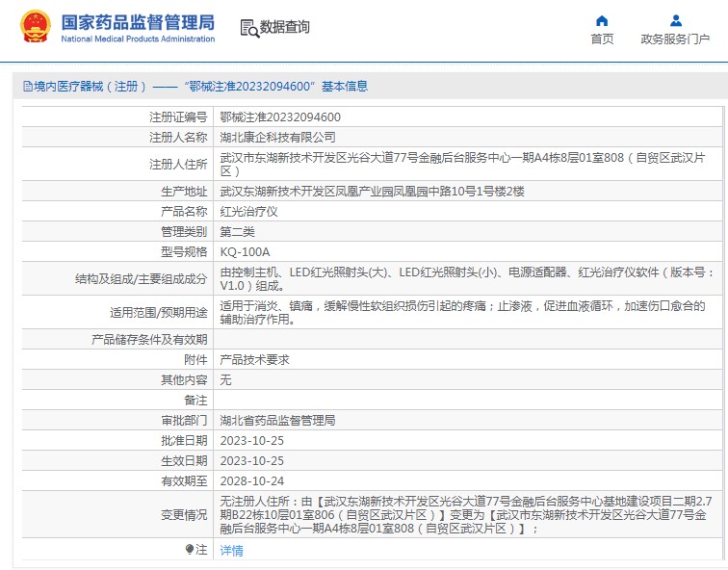
Task: Click the 产品名称 label
Action: [x=184, y=212]
